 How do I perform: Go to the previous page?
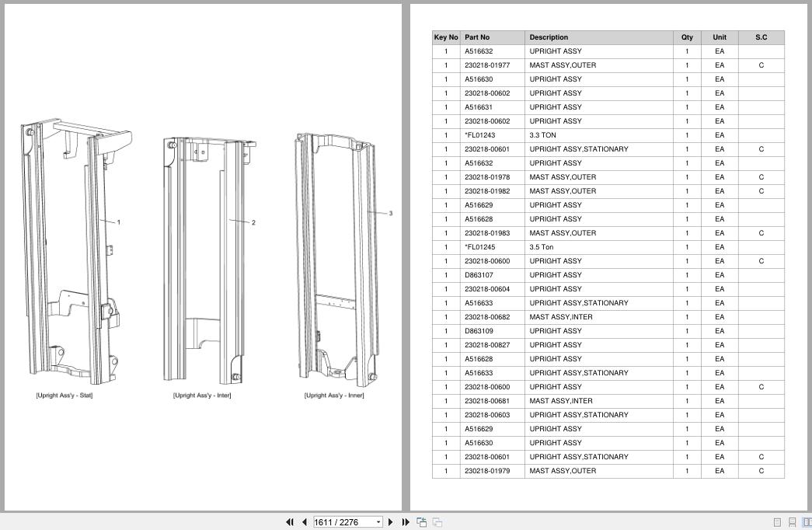coord(305,522)
